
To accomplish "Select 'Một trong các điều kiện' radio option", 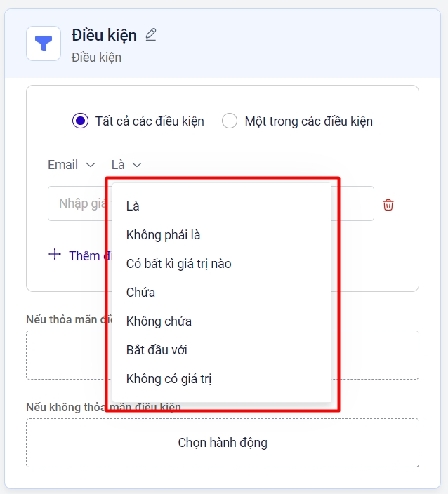I will pyautogui.click(x=230, y=121).
